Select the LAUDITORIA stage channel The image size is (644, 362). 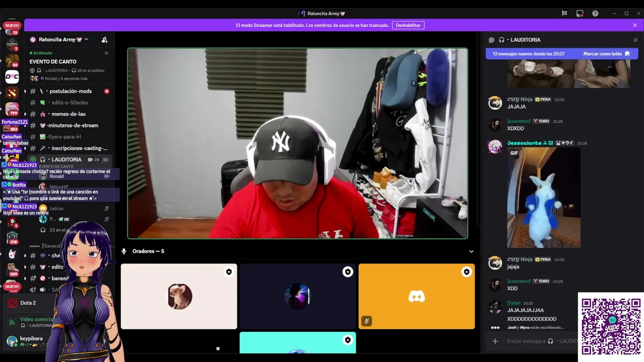tap(70, 159)
